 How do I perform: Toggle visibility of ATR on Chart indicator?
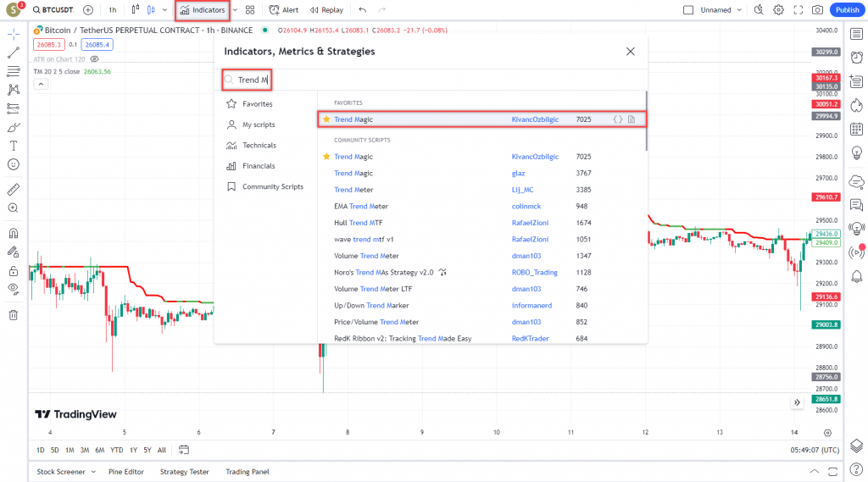click(95, 58)
